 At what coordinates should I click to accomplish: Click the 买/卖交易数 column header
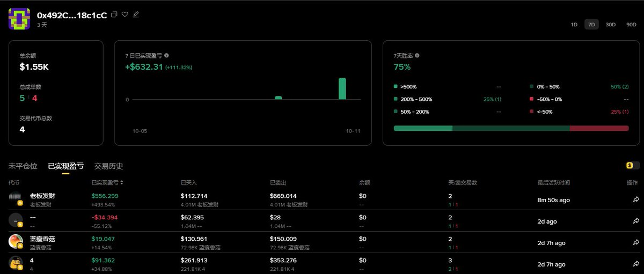tap(463, 182)
